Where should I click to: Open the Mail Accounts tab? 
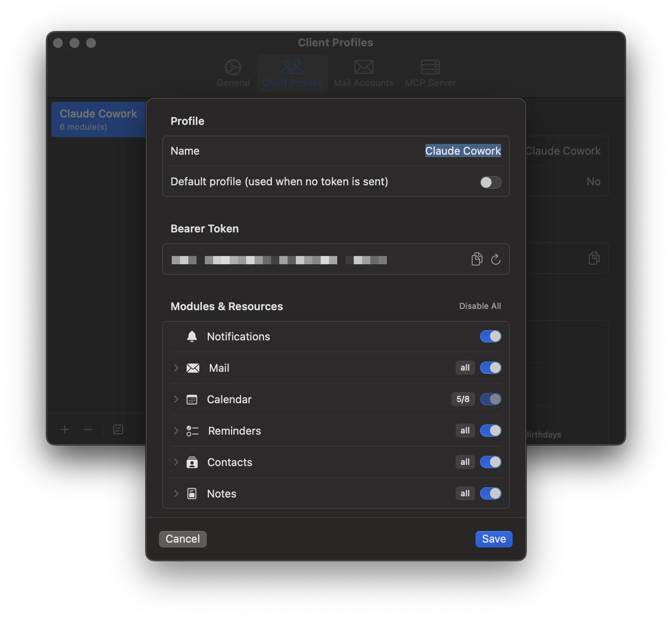click(363, 73)
